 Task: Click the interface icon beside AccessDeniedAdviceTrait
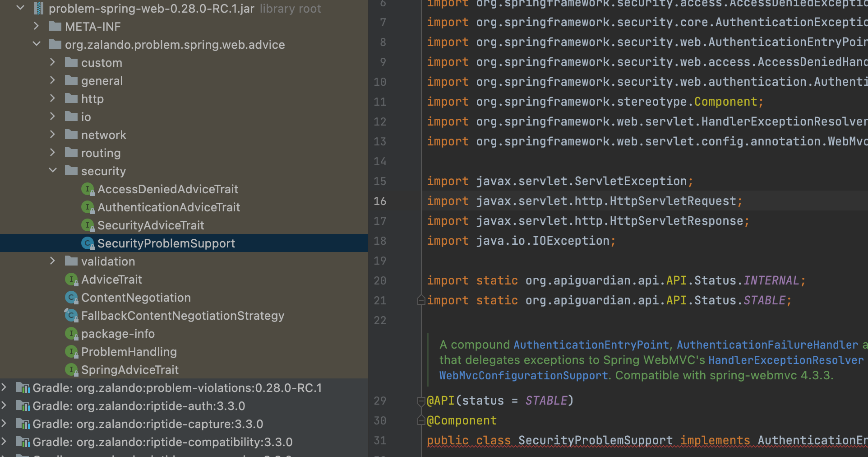click(x=88, y=189)
